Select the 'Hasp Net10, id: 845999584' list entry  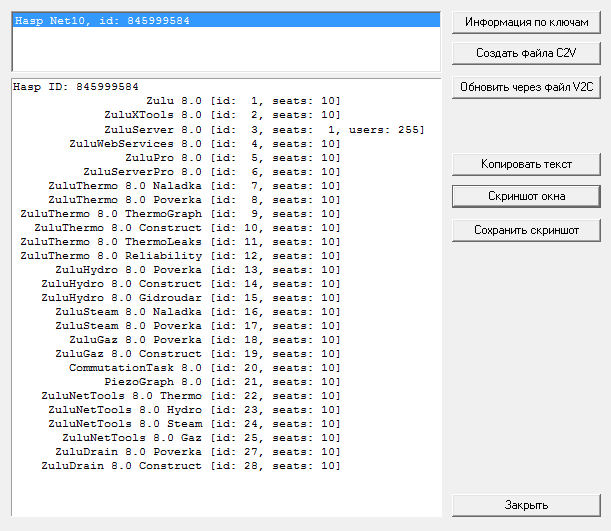point(102,20)
